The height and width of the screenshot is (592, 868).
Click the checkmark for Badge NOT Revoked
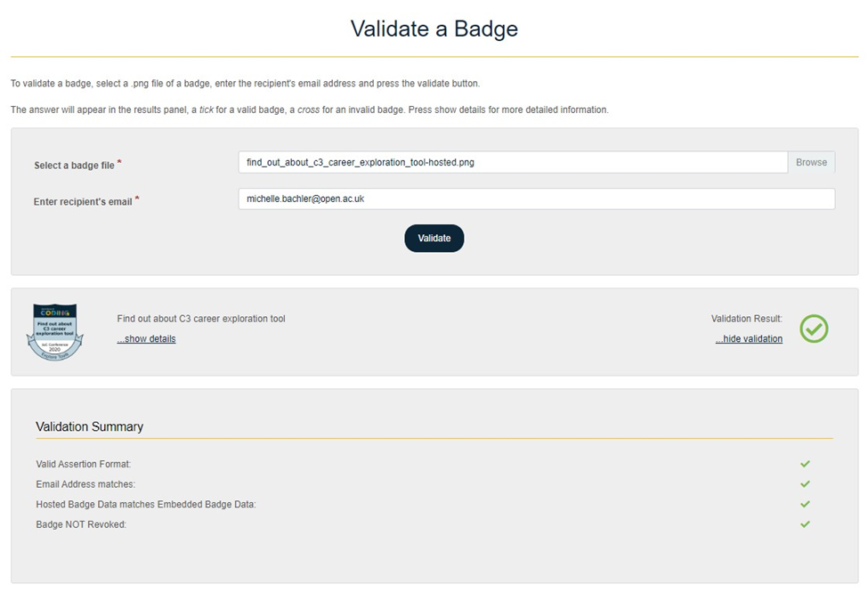point(805,524)
